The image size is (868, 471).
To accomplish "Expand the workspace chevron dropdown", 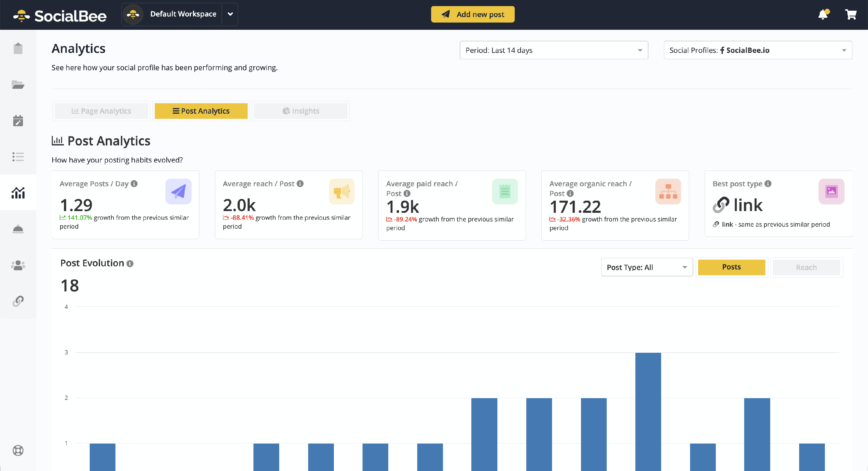I will [x=230, y=14].
